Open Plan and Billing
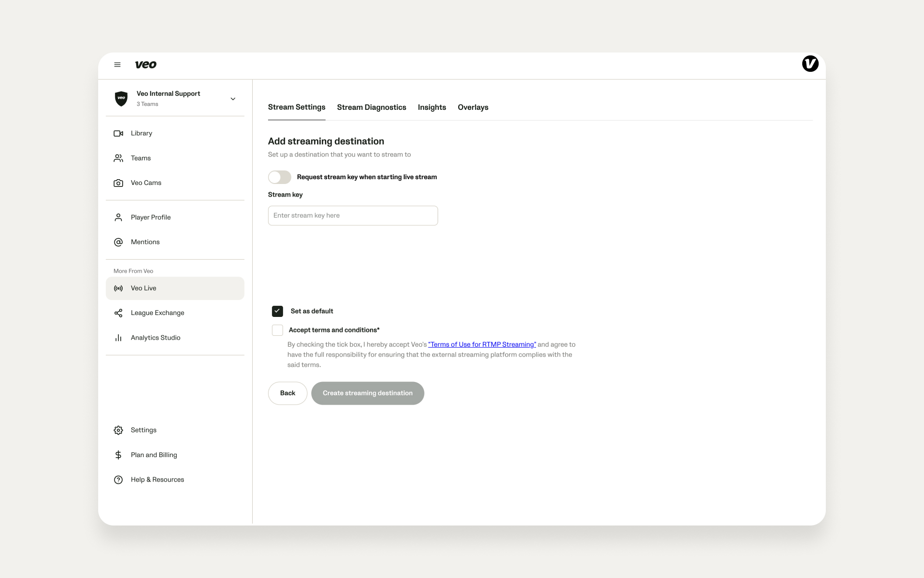This screenshot has width=924, height=578. point(175,455)
